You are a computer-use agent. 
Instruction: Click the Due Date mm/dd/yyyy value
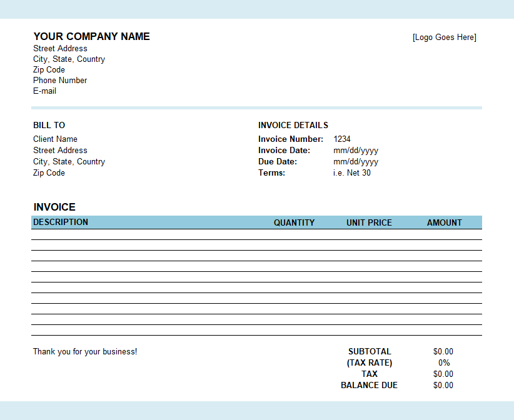[356, 161]
